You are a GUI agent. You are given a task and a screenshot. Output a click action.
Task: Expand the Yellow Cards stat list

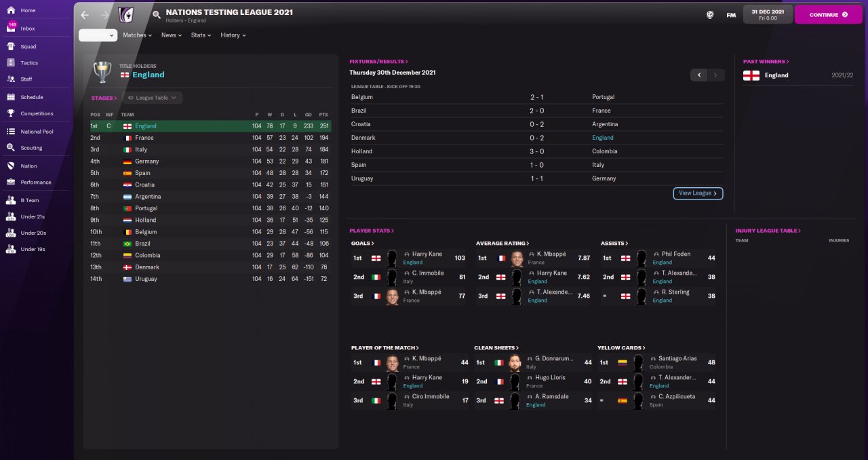point(621,347)
